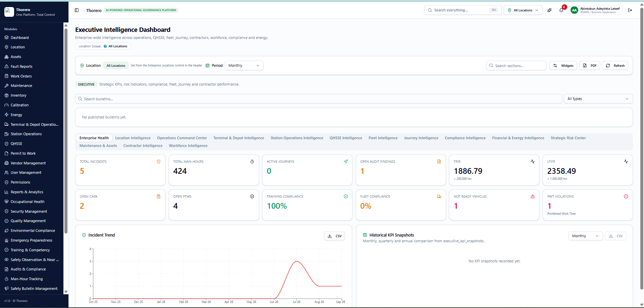Viewport: 644px width, 308px height.
Task: Click the AI sparkles icon in header
Action: pyautogui.click(x=549, y=10)
